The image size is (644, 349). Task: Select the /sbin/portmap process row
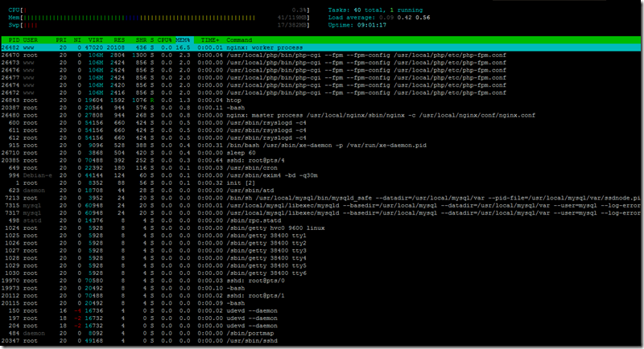click(320, 334)
